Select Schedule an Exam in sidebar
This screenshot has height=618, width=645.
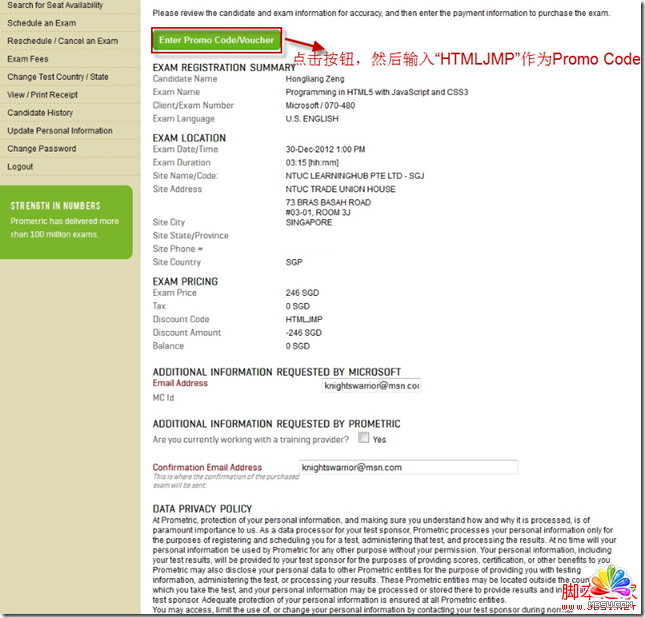[x=42, y=23]
